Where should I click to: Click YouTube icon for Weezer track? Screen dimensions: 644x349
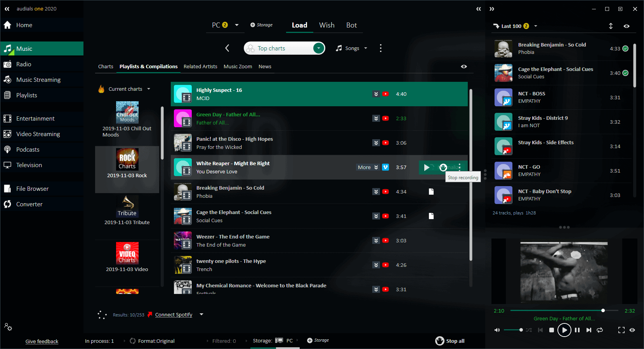click(x=385, y=240)
